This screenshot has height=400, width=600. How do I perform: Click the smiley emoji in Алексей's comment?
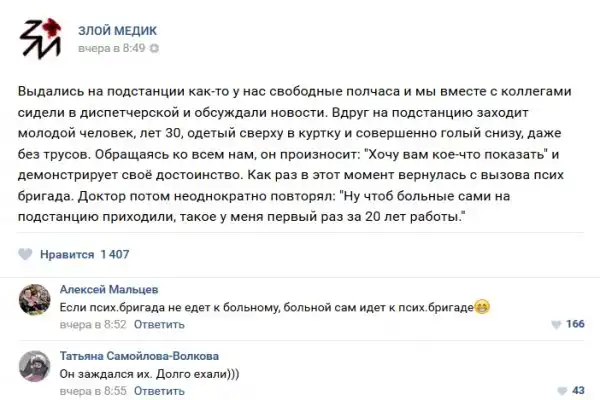pyautogui.click(x=480, y=306)
